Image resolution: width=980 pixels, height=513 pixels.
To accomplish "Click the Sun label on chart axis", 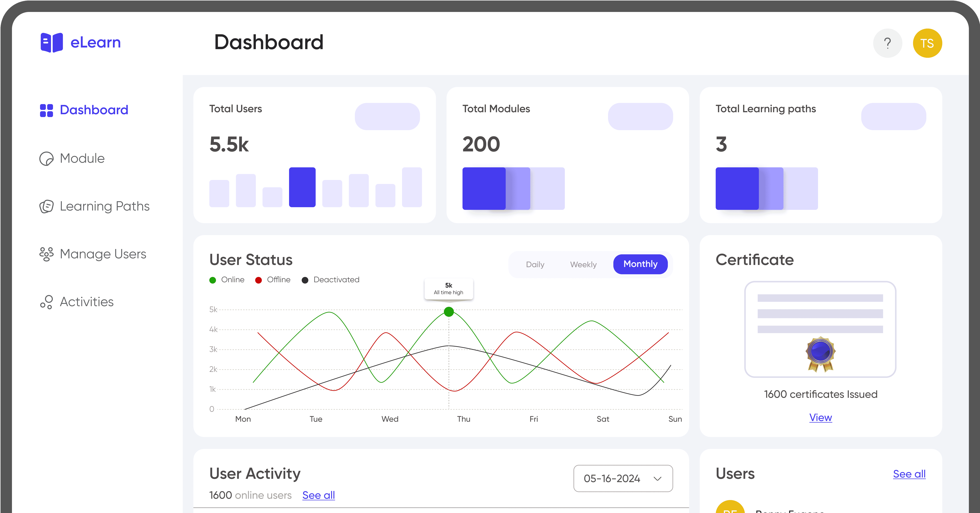I will (675, 419).
